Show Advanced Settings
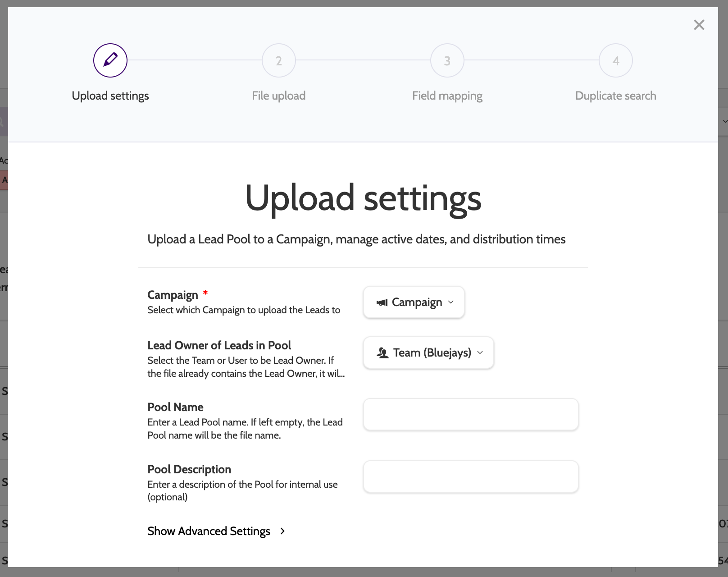 (209, 531)
